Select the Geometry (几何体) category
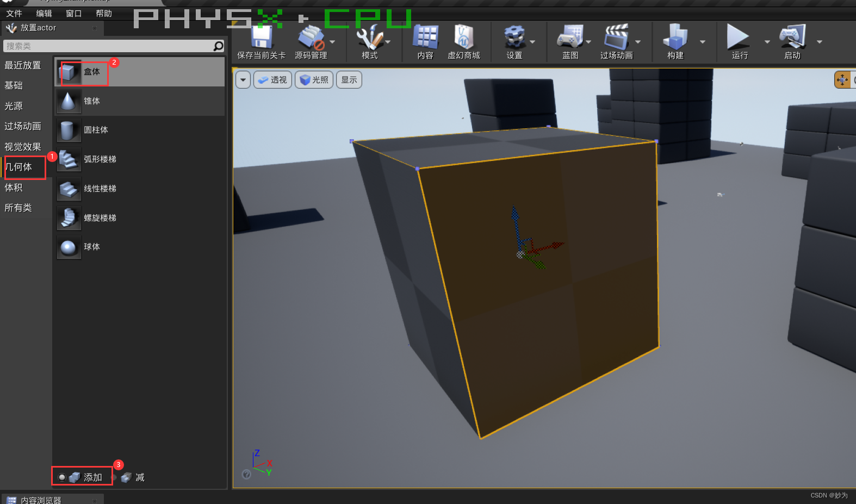Image resolution: width=856 pixels, height=504 pixels. click(x=18, y=167)
